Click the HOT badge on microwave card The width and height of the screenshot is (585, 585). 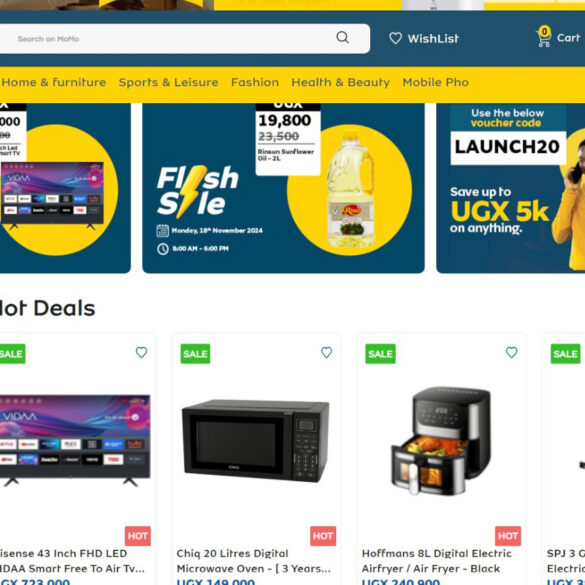pyautogui.click(x=323, y=536)
